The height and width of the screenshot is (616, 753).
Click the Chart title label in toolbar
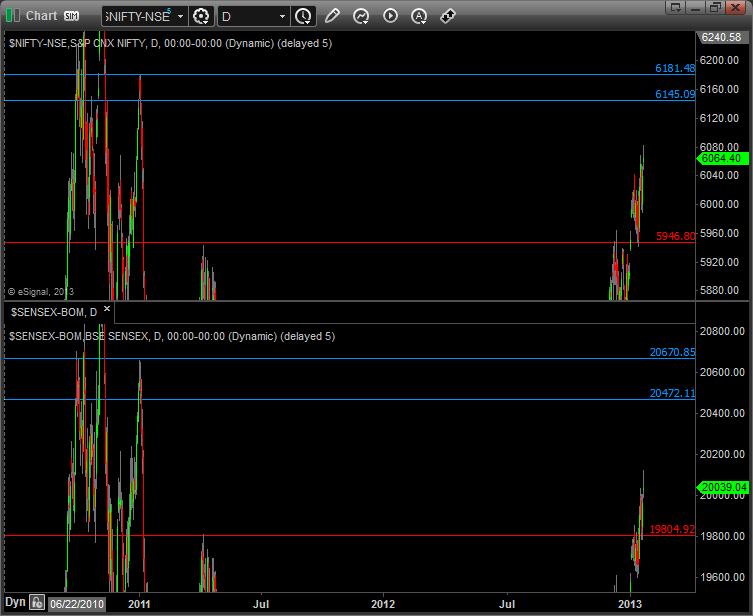pos(42,16)
